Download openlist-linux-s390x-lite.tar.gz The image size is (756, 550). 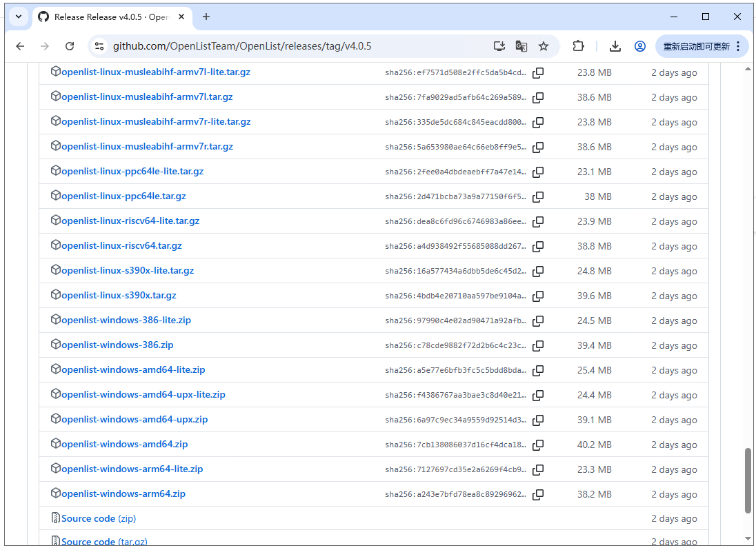pos(128,271)
